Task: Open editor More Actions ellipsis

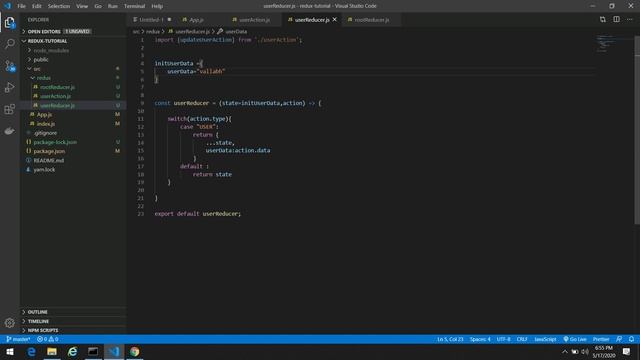Action: coord(630,19)
